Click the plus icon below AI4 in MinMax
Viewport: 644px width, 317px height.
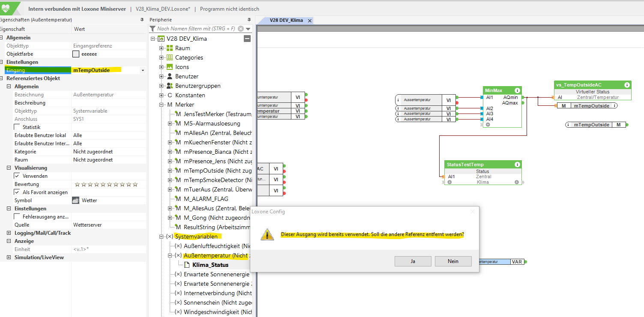coord(488,125)
